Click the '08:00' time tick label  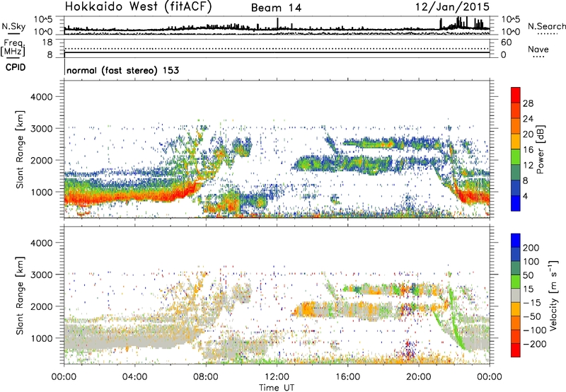[x=206, y=377]
